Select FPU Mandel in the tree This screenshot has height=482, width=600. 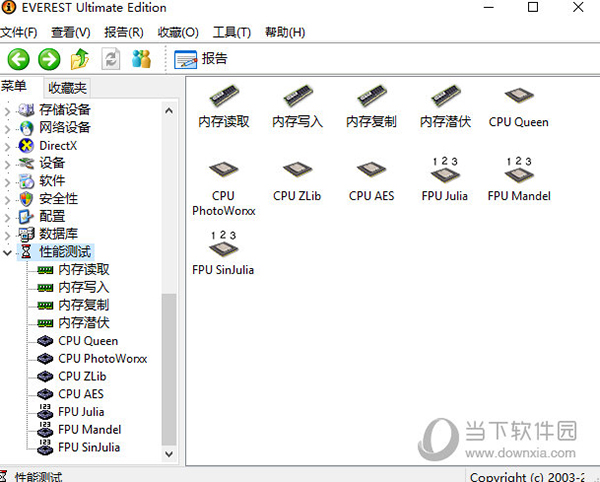90,430
